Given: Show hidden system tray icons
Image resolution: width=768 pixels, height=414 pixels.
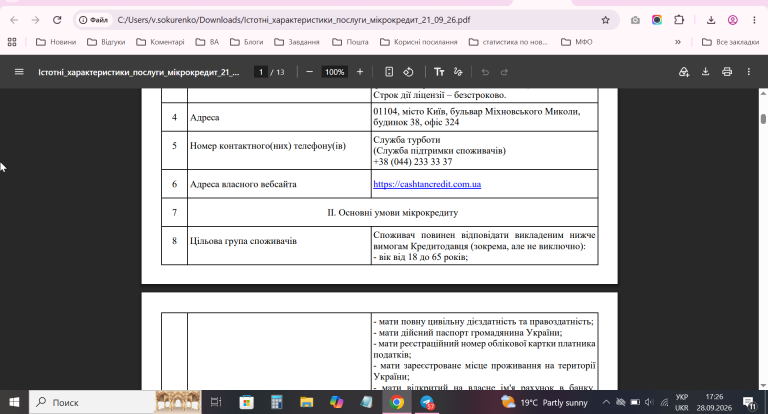Looking at the screenshot, I should (x=606, y=402).
